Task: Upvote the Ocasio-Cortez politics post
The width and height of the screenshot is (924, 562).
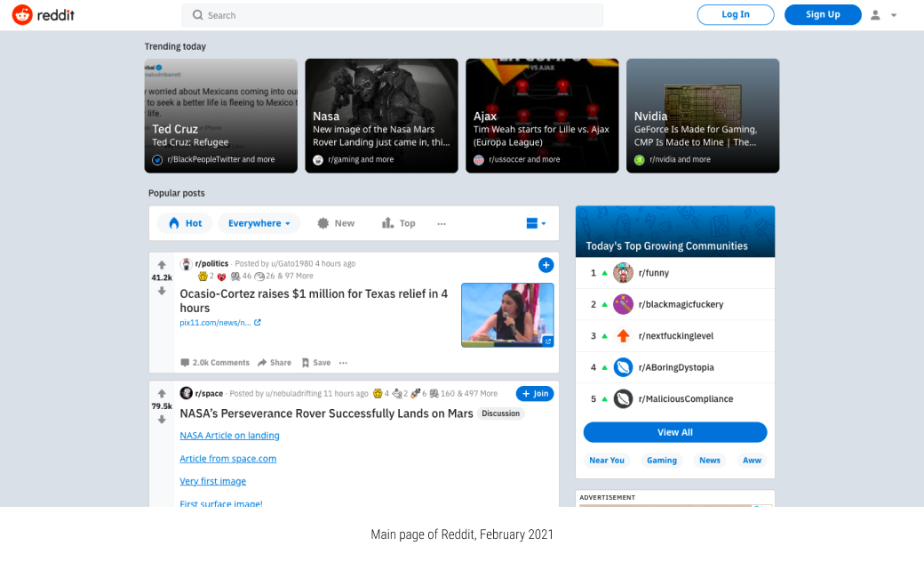Action: click(x=162, y=265)
